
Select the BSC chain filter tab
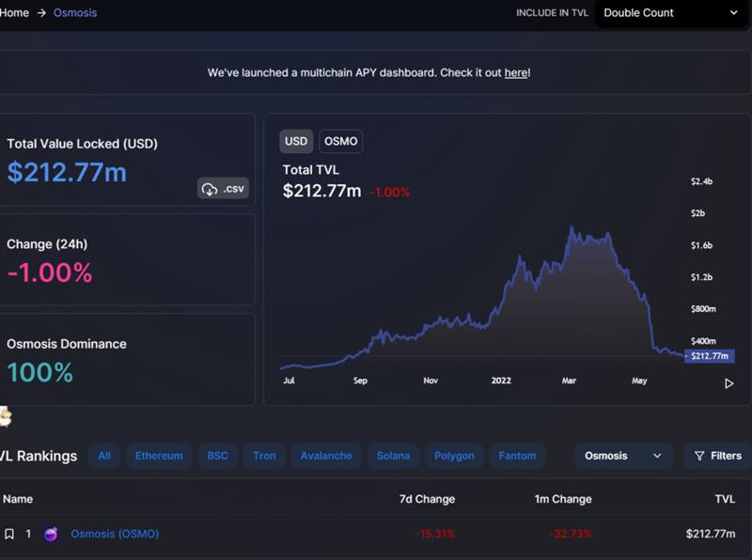(x=217, y=456)
